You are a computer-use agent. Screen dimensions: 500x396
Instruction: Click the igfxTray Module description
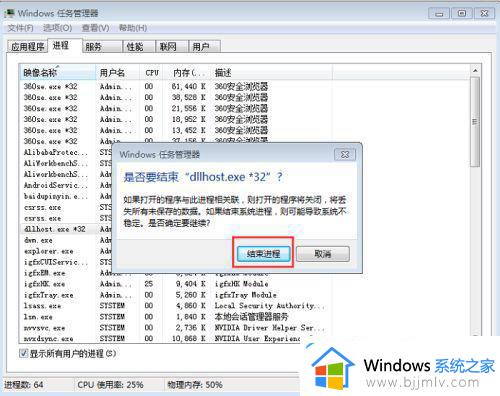pyautogui.click(x=246, y=295)
